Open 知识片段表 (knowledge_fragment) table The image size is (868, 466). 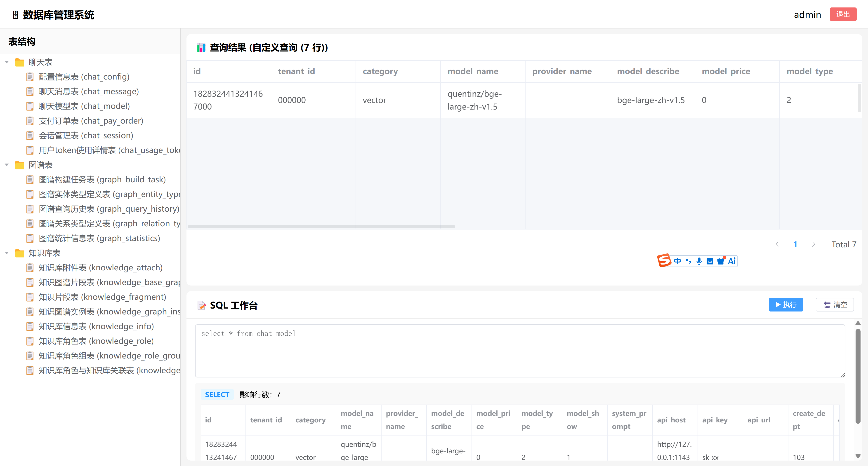(102, 297)
